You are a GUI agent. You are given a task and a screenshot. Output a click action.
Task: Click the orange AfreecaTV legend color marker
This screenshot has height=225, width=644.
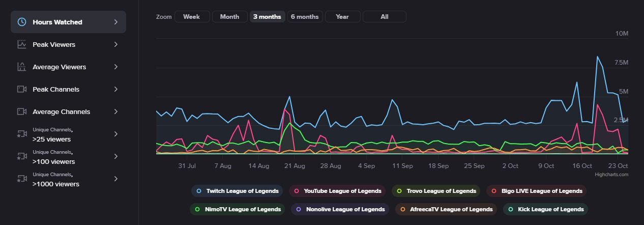point(403,209)
